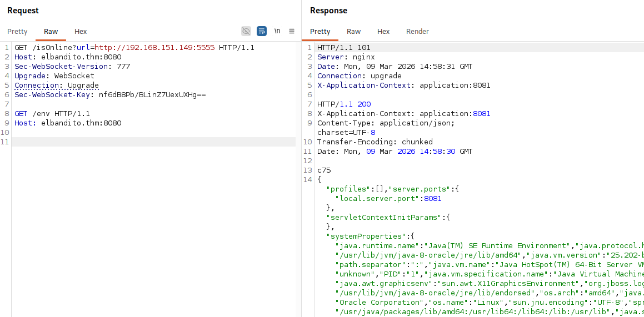Click the Sec-WebSocket-Key value nf6dB8Pb/BLinZ7UexUXHg==
This screenshot has height=317, width=644.
[152, 95]
